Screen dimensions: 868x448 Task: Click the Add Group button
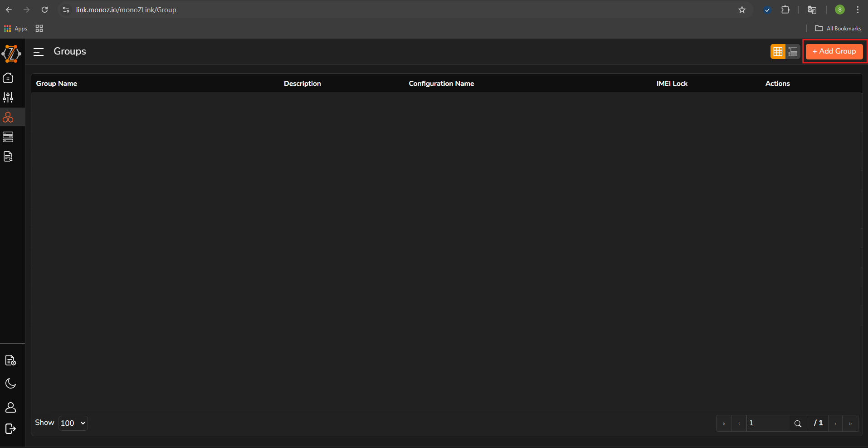[834, 51]
